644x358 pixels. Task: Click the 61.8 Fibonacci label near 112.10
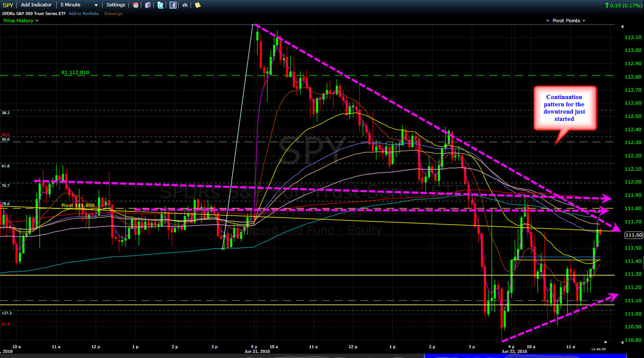click(x=6, y=165)
